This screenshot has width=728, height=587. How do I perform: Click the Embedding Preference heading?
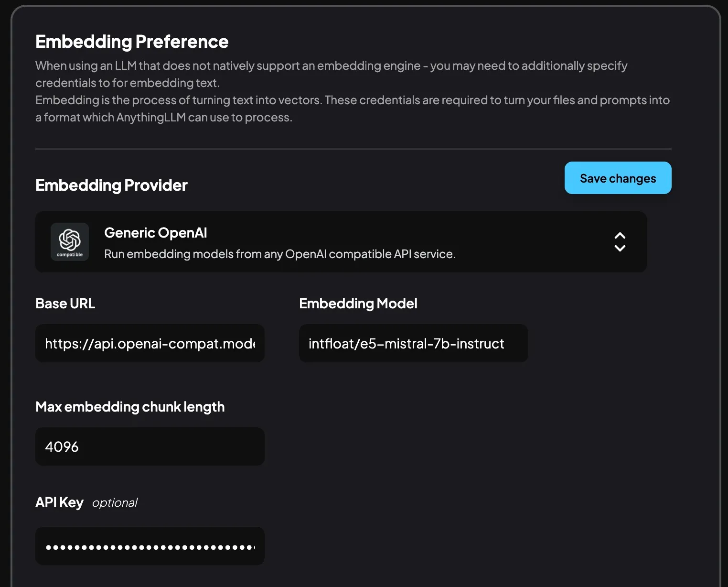132,42
